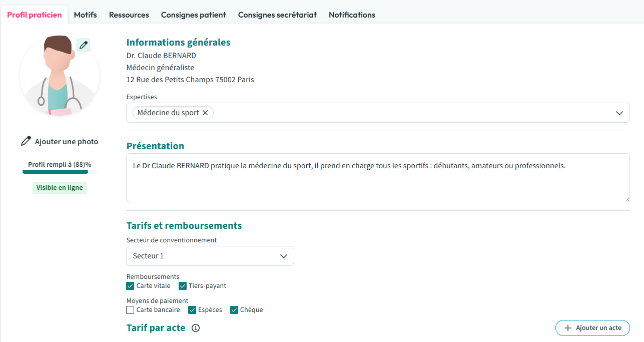Click the profile completion progress bar
Image resolution: width=644 pixels, height=342 pixels.
tap(60, 172)
